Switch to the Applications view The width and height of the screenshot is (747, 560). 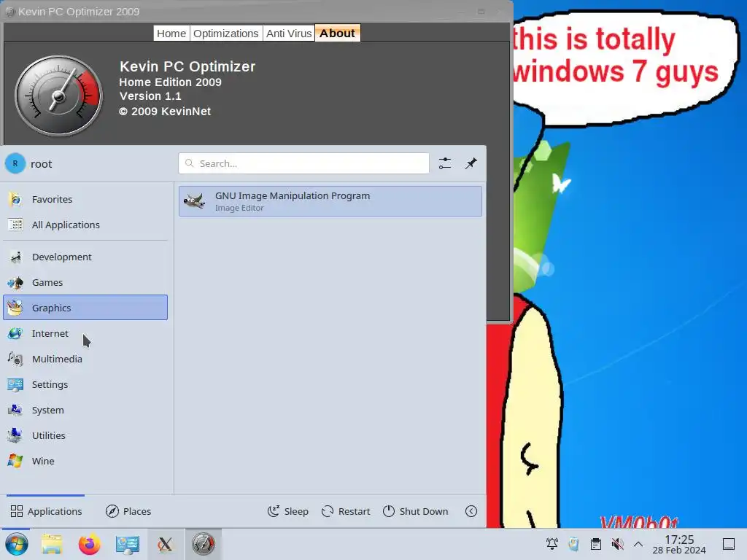(x=46, y=511)
